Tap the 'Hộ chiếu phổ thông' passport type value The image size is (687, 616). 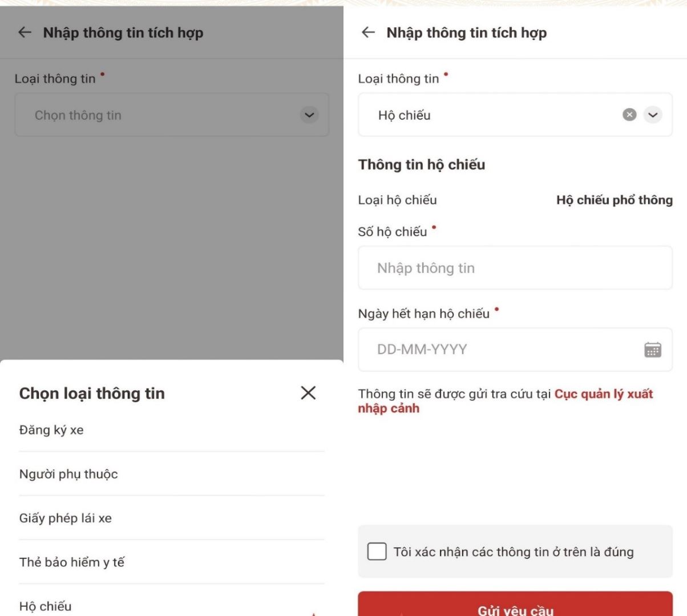point(614,200)
